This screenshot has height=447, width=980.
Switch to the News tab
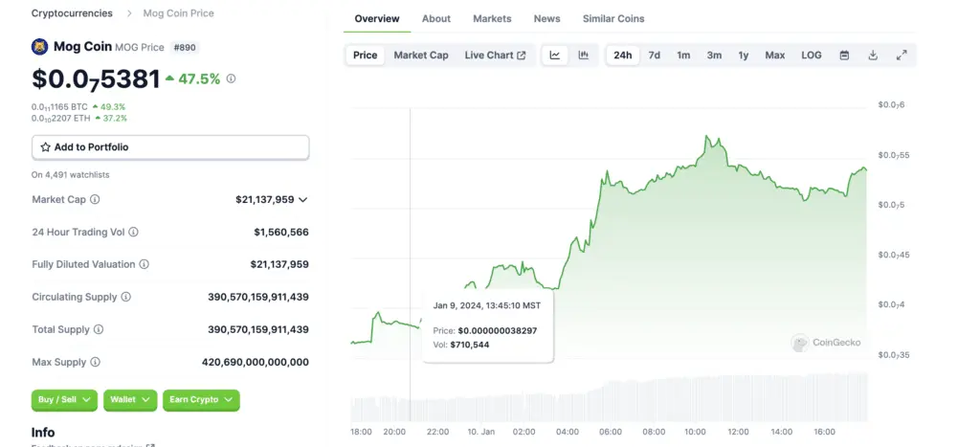coord(546,19)
